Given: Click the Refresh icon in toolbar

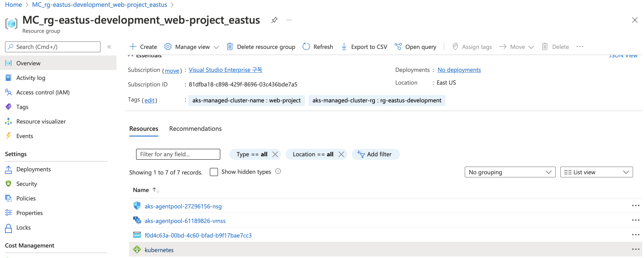Looking at the screenshot, I should point(306,46).
